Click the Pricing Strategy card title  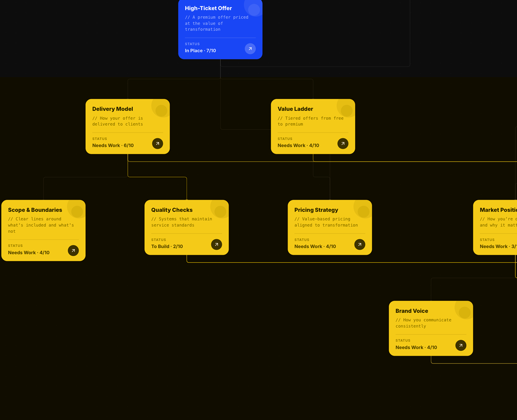coord(316,210)
